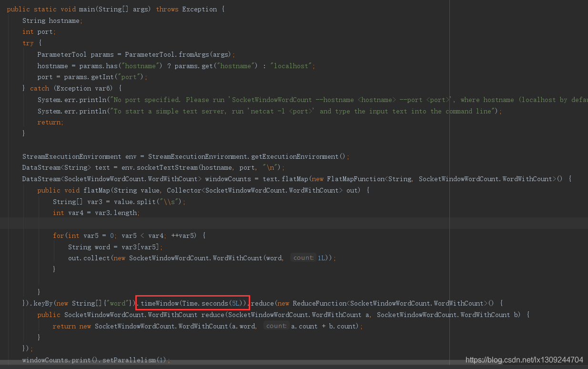Select the 'int port;' declaration
This screenshot has height=369, width=588.
39,32
